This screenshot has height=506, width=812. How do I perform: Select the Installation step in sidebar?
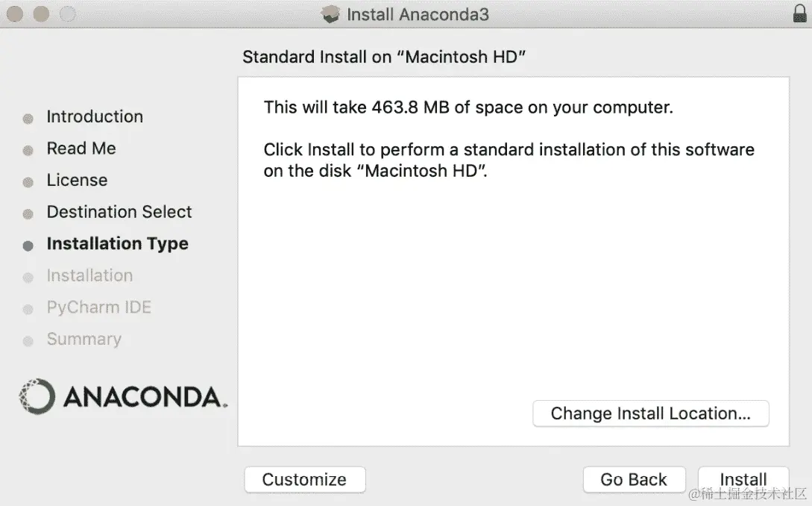(89, 275)
